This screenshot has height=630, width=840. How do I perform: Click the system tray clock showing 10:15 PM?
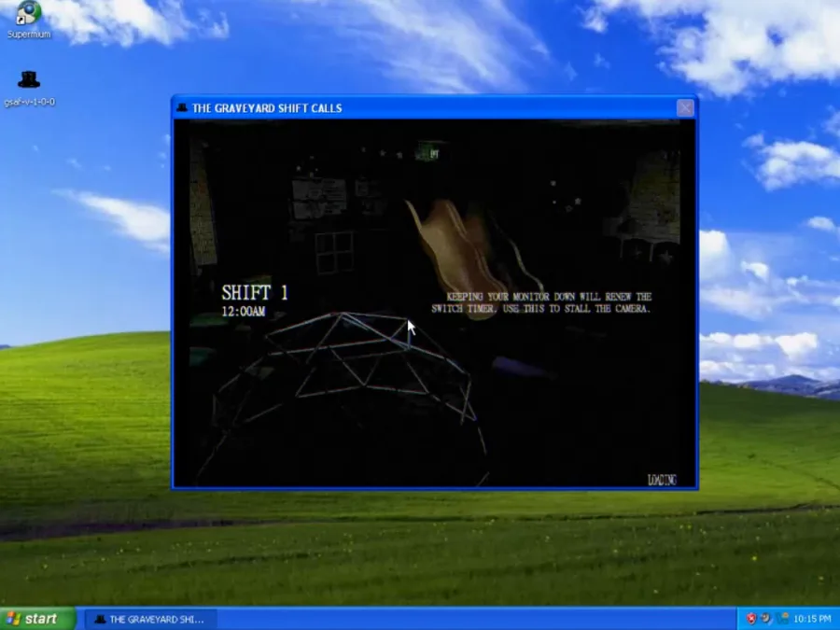(x=812, y=619)
